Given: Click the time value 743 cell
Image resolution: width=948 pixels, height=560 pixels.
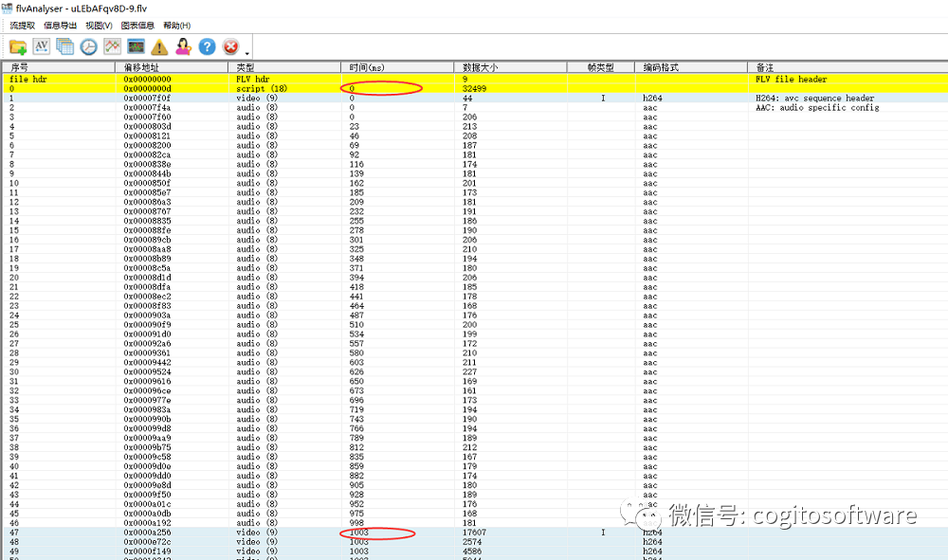Looking at the screenshot, I should point(356,419).
